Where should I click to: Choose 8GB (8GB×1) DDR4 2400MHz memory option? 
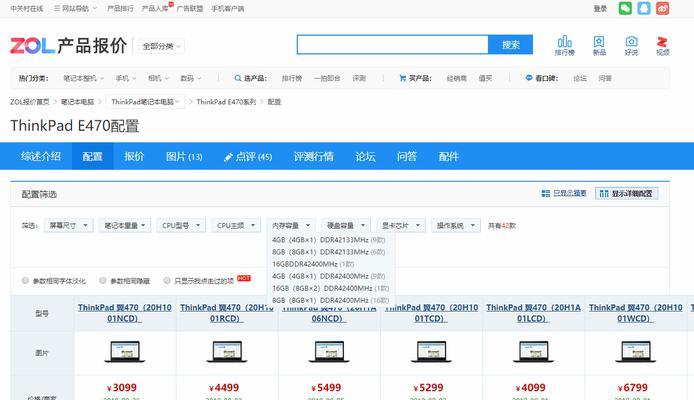click(330, 300)
